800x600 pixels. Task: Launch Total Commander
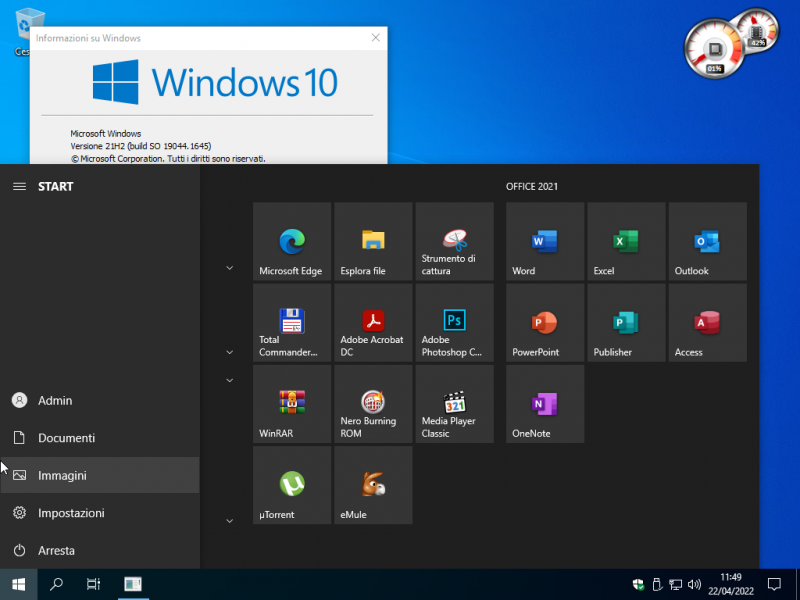tap(291, 323)
